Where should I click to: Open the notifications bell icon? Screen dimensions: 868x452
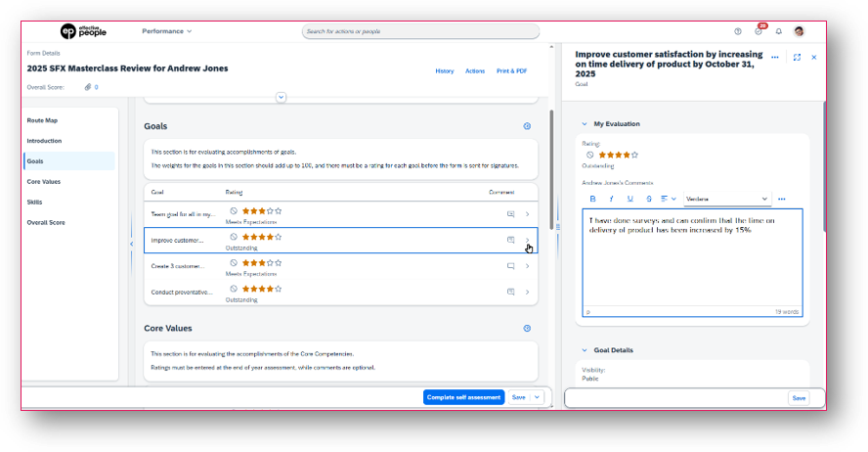coord(779,31)
